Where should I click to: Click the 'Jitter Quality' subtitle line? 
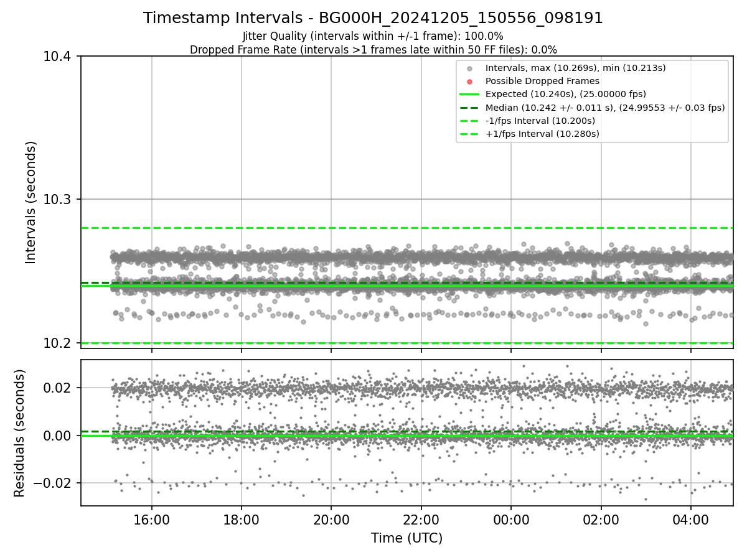pyautogui.click(x=373, y=37)
